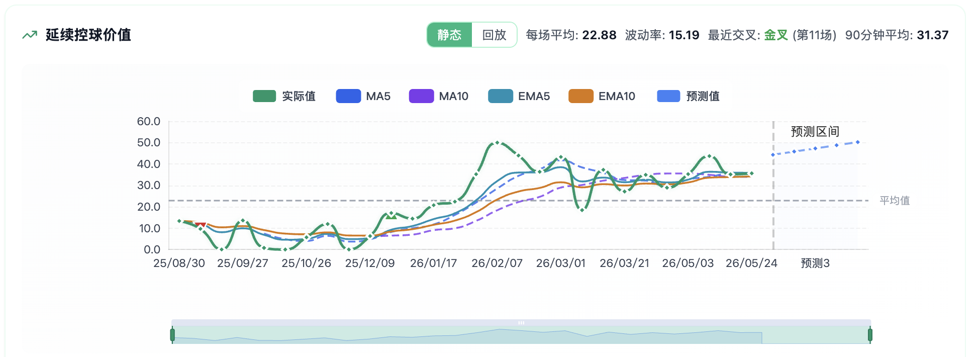
Task: Click the 60.0 y-axis label
Action: 148,121
